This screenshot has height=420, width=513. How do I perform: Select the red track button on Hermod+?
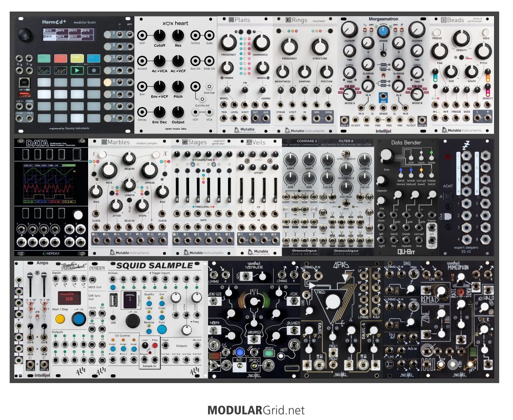(60, 58)
